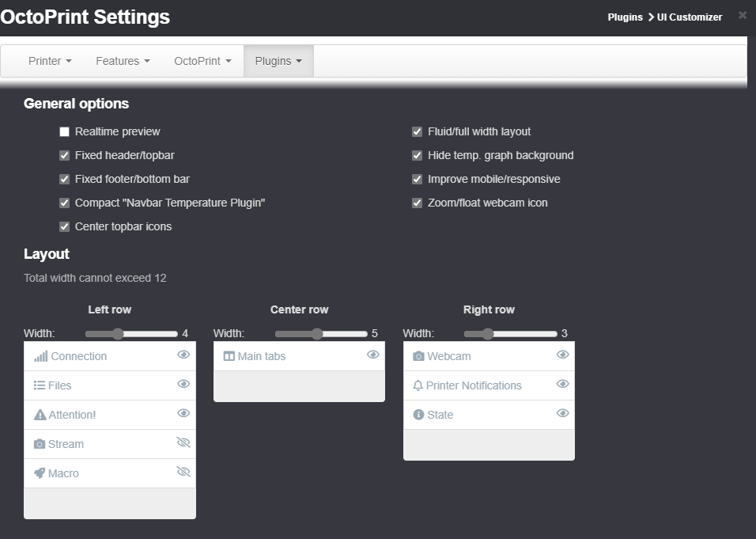Hide the Printer Notifications item
Image resolution: width=756 pixels, height=539 pixels.
[563, 384]
